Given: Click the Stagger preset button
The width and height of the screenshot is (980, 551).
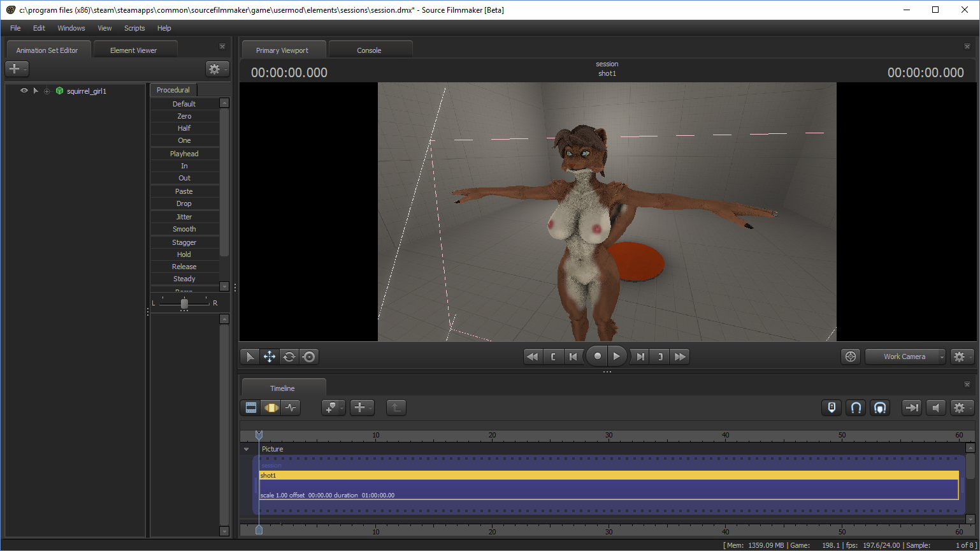Looking at the screenshot, I should [x=184, y=242].
